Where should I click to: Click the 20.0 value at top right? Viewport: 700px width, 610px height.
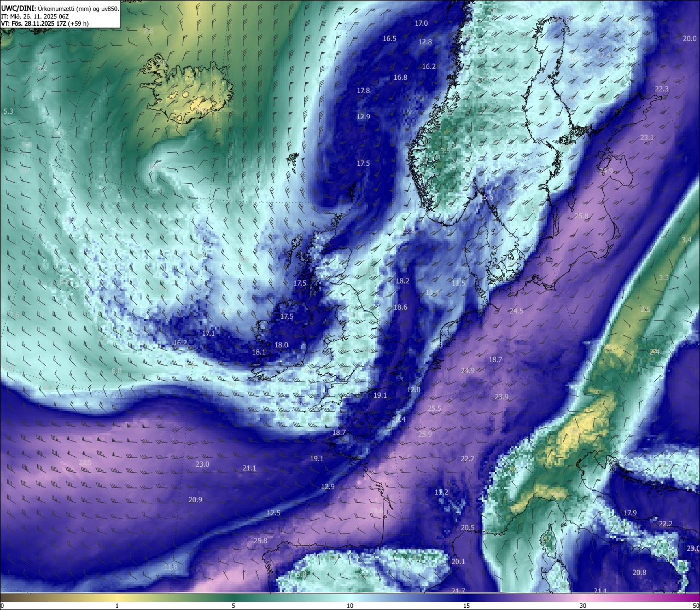pyautogui.click(x=690, y=38)
